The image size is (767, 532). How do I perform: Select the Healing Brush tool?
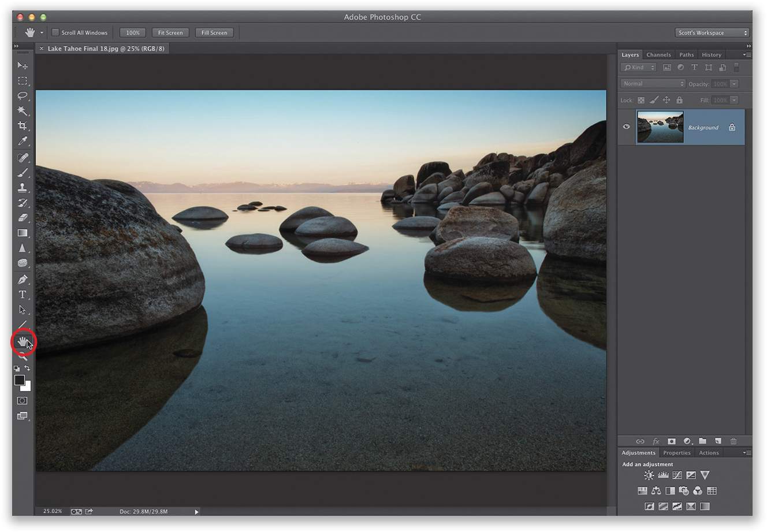click(23, 158)
